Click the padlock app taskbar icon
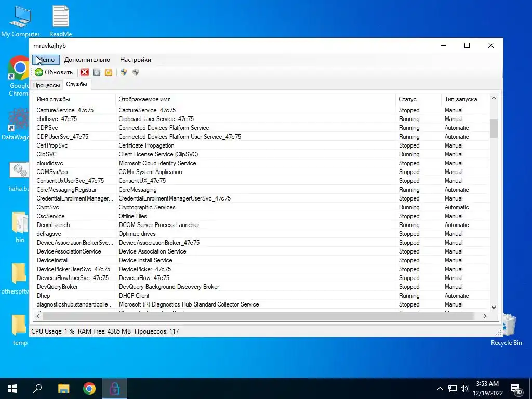 coord(115,389)
